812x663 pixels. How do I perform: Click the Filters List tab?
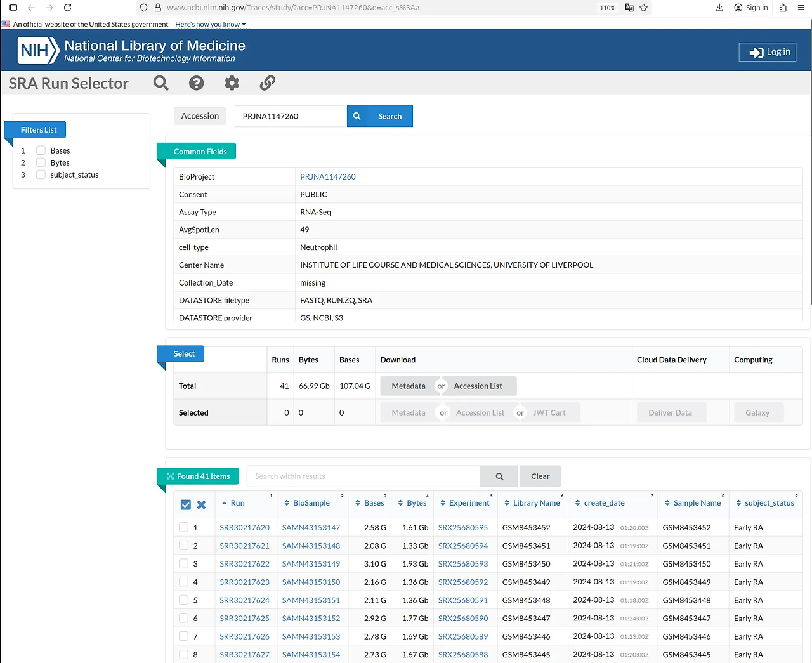point(38,129)
